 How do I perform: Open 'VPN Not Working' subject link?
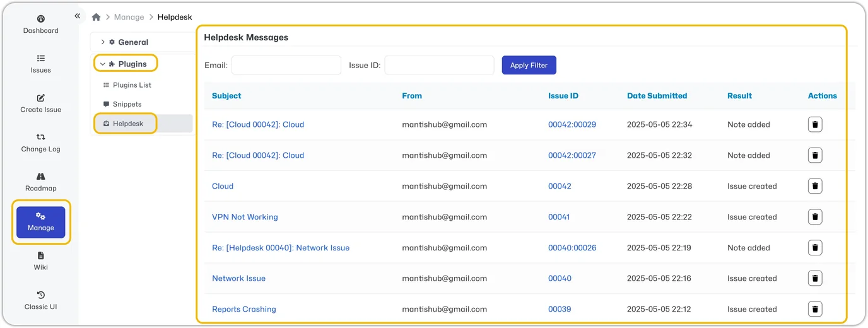coord(245,217)
